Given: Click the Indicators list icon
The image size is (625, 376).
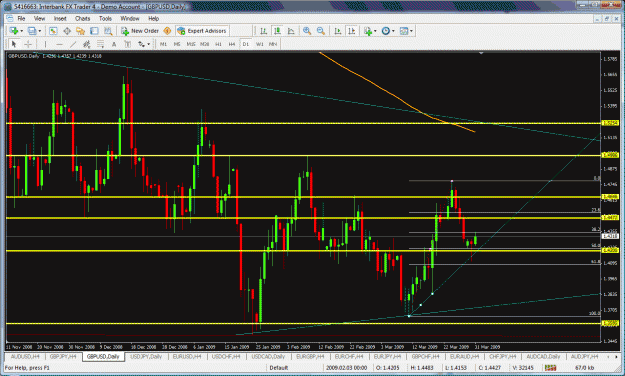Looking at the screenshot, I should [x=368, y=31].
